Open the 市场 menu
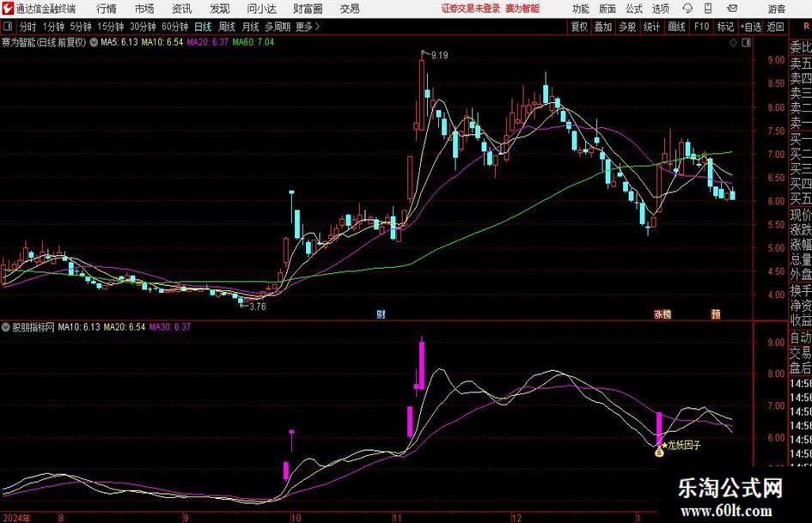The height and width of the screenshot is (523, 812). tap(144, 9)
